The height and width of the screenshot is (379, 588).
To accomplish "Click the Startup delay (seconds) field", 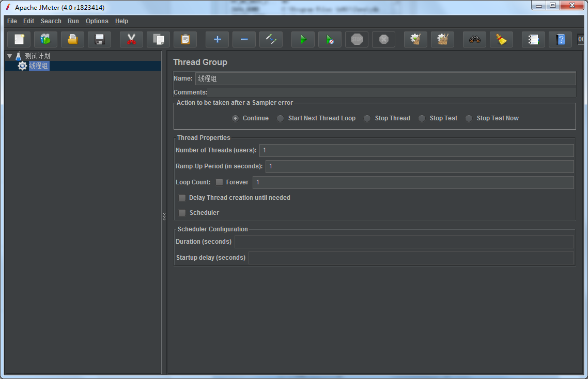I will 411,258.
